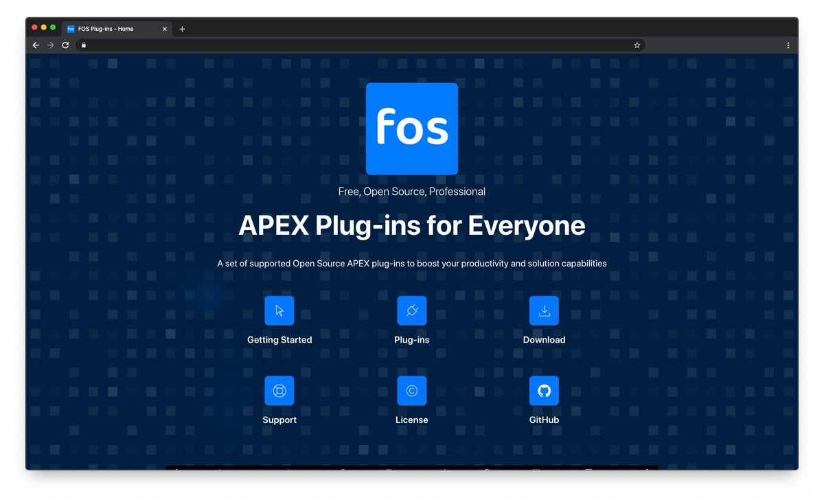Click the FOS favicon in the tab
Viewport: 824px width, 504px height.
(x=71, y=29)
